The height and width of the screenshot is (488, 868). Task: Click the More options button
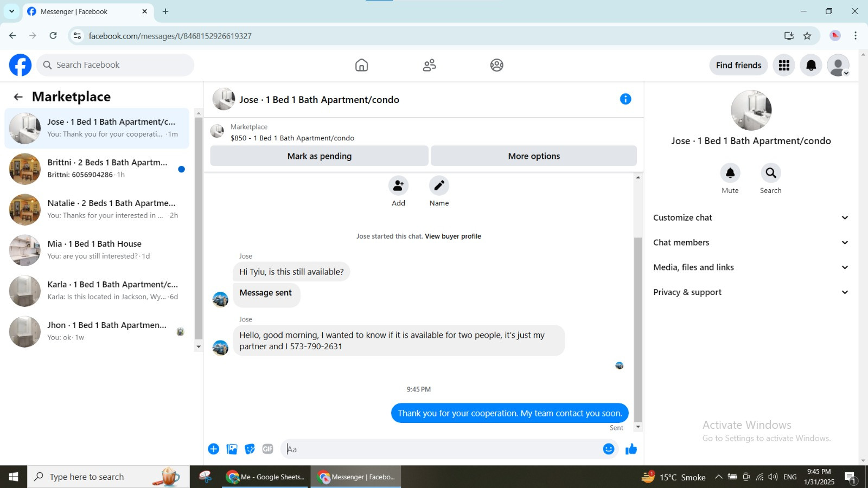click(534, 156)
